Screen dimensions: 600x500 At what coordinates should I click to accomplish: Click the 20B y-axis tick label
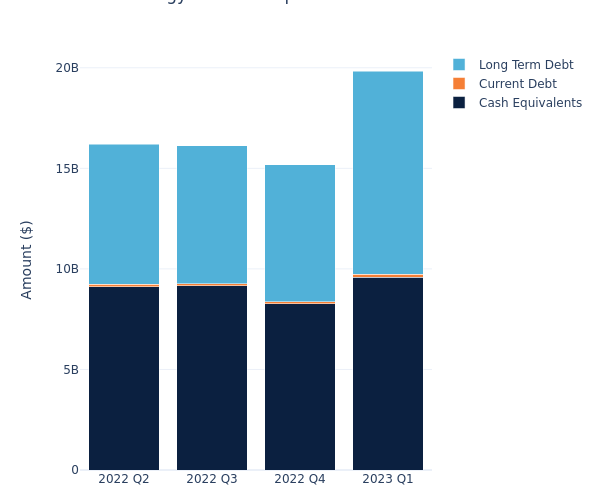click(x=67, y=68)
